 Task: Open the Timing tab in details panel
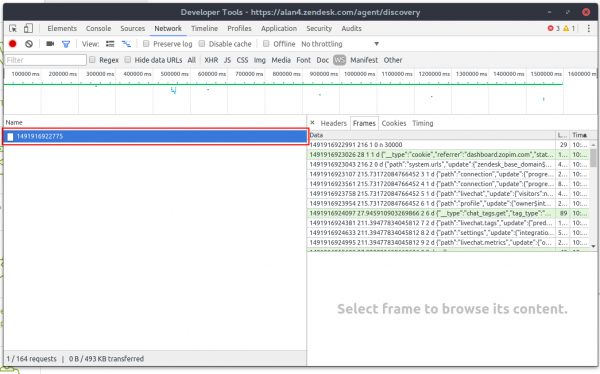(422, 123)
